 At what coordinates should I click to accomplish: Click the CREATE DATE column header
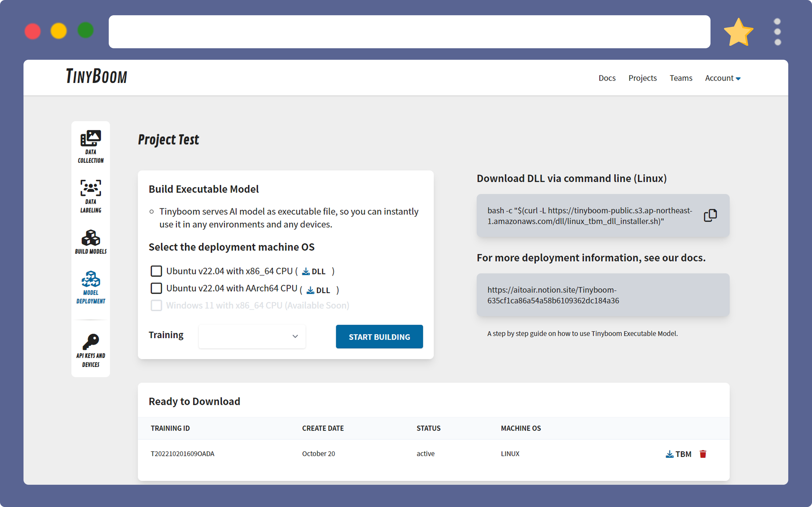click(x=323, y=428)
